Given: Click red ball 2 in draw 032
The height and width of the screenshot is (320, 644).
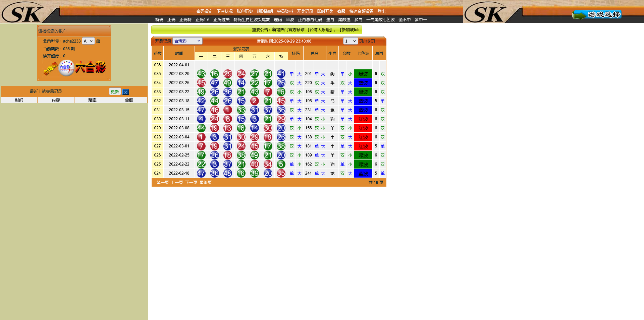Looking at the screenshot, I should coord(255,101).
